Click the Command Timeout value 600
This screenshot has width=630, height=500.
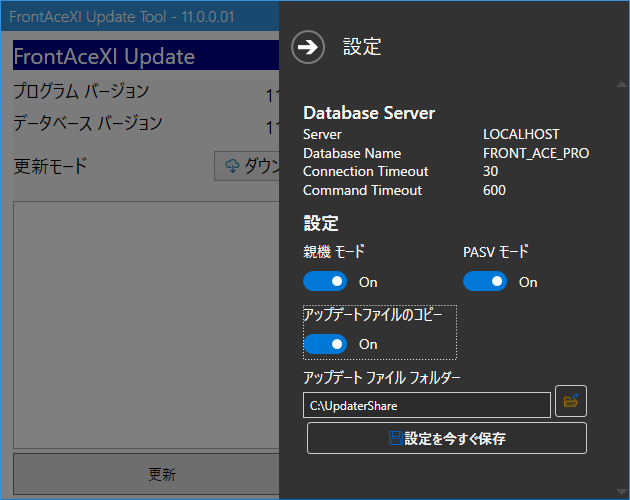pyautogui.click(x=494, y=190)
